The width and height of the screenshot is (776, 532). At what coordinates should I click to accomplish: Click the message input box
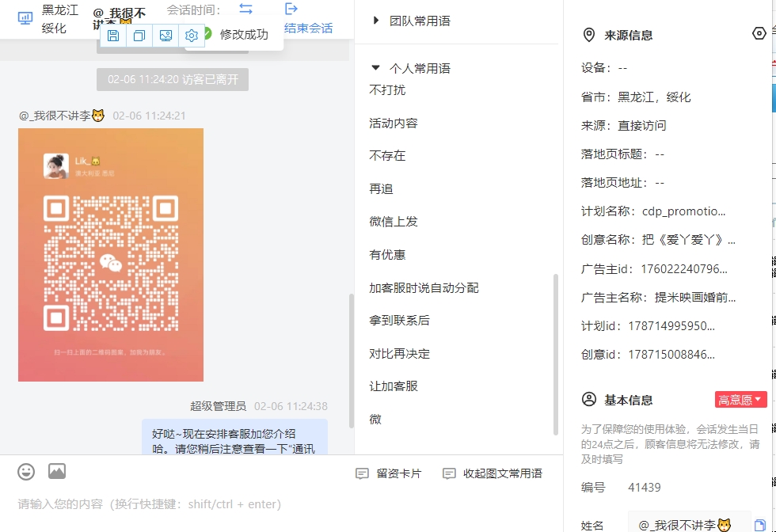click(x=281, y=504)
